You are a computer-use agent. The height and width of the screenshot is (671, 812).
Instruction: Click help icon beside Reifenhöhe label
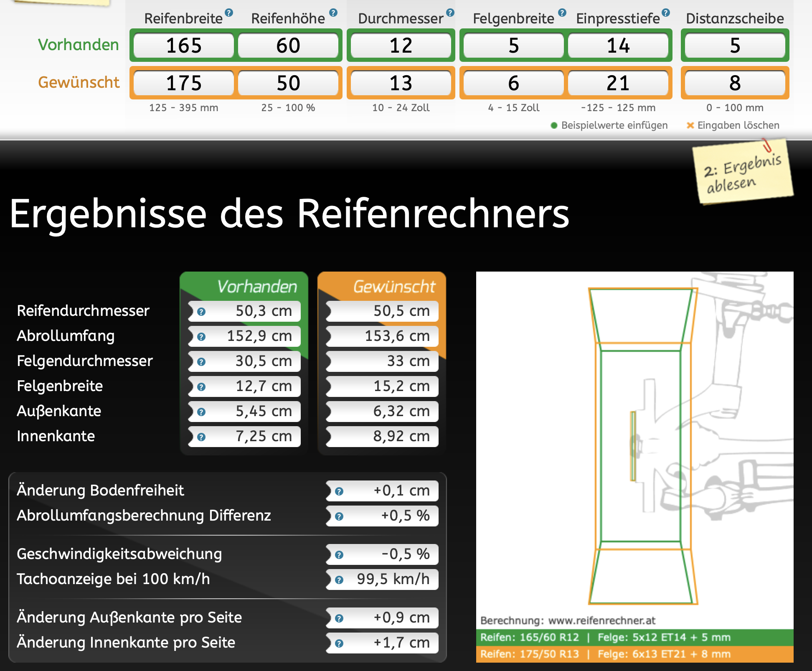(333, 13)
